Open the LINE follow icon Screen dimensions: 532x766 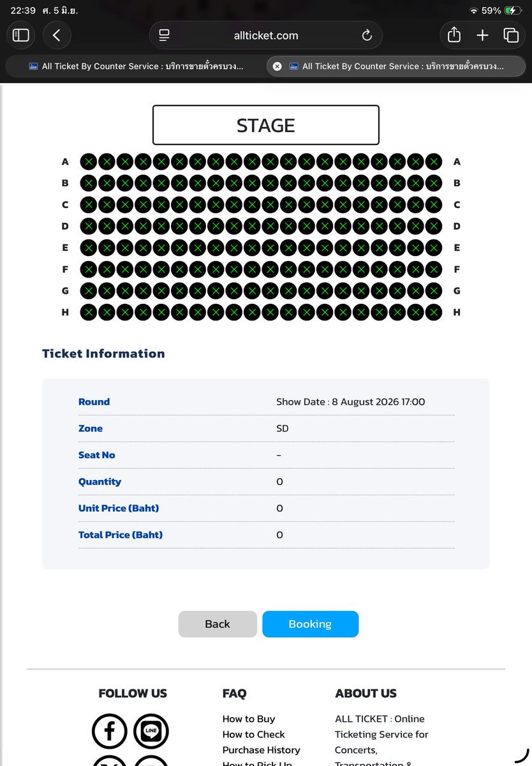(151, 732)
